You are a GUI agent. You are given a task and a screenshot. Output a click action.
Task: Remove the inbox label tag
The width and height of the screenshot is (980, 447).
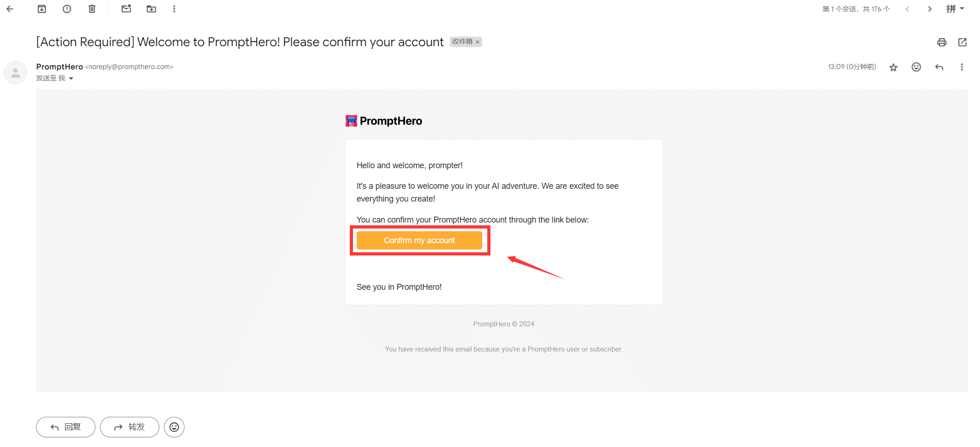[478, 42]
